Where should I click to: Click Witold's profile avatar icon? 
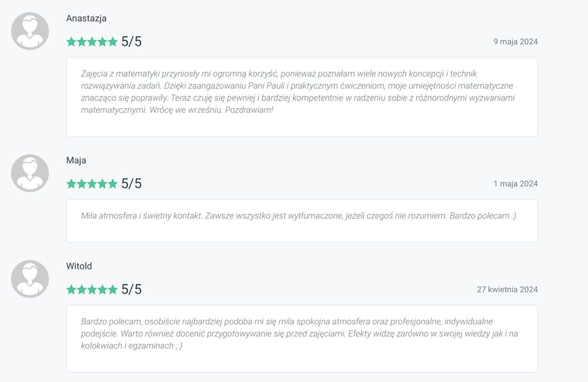pyautogui.click(x=30, y=279)
